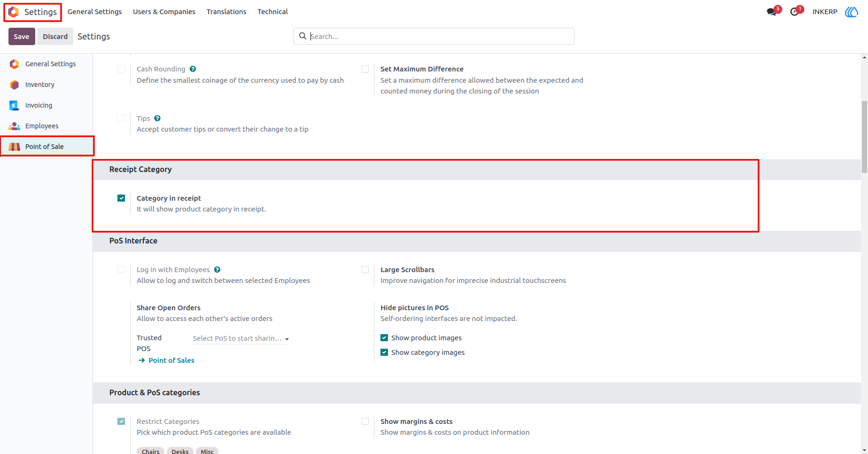Click the vertical scrollbar thumb
Screen dimensions: 868x454
pyautogui.click(x=864, y=137)
